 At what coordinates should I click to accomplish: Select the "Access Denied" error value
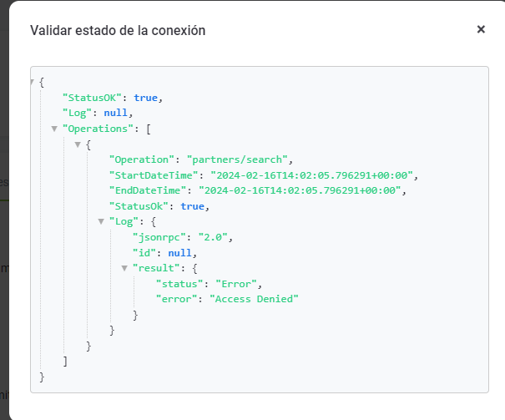point(253,299)
